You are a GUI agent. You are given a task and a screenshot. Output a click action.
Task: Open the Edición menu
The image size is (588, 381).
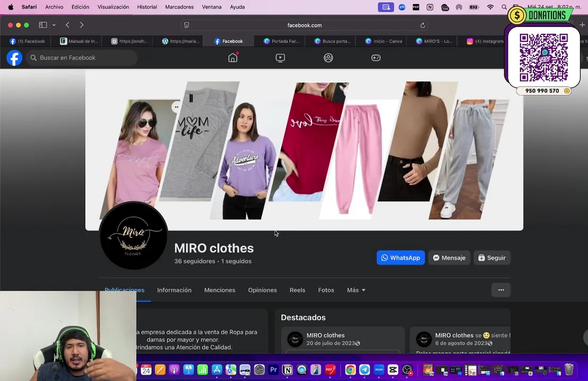tap(80, 7)
